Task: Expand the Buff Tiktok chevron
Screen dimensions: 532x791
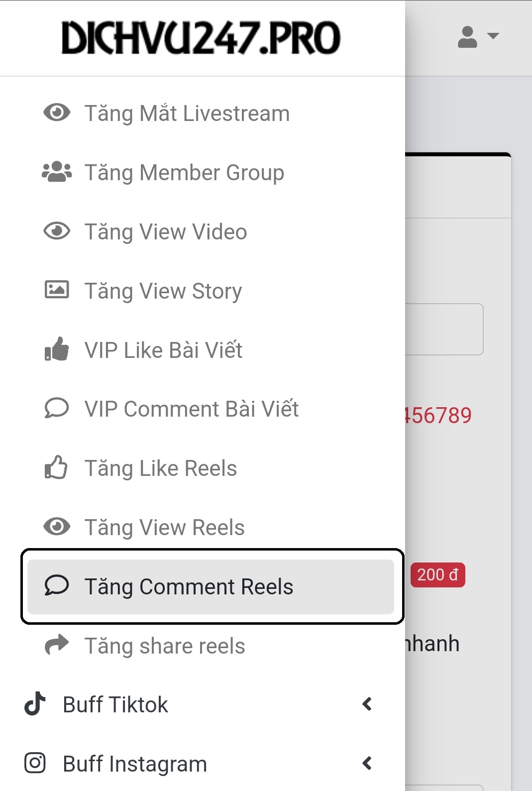Action: tap(367, 704)
